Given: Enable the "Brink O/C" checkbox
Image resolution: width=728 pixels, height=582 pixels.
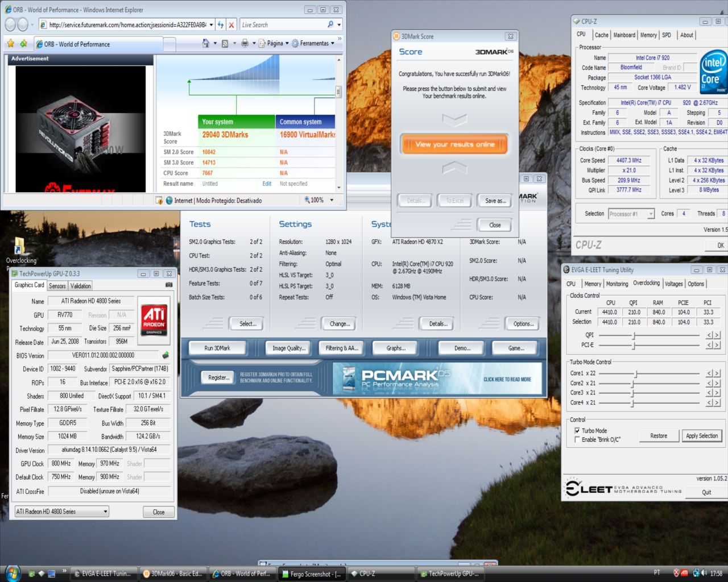Looking at the screenshot, I should point(577,439).
